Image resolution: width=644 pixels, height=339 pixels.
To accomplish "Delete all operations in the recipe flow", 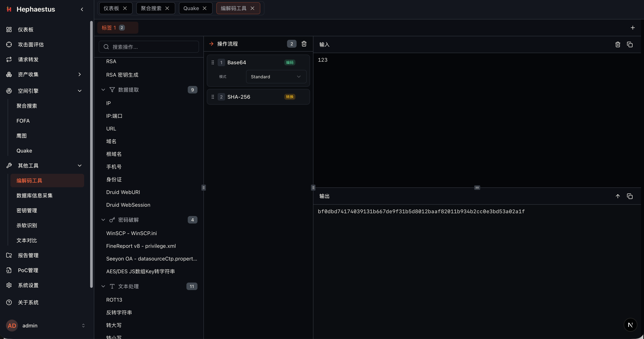I will pyautogui.click(x=304, y=44).
